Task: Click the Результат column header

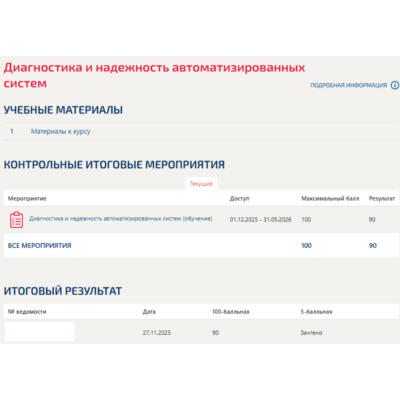Action: pos(382,198)
